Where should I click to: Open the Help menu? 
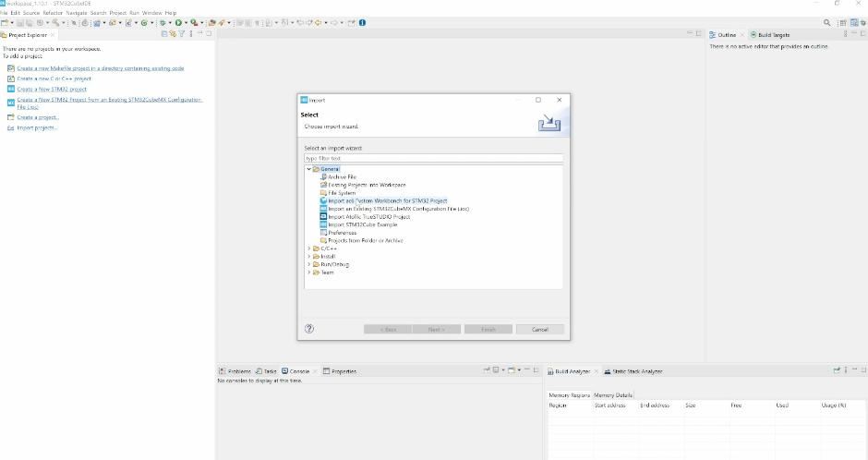(171, 13)
